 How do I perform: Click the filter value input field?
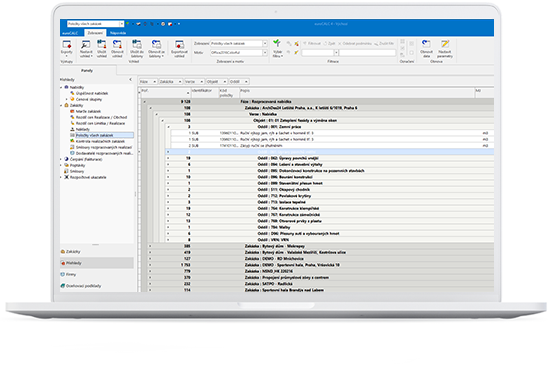pos(367,53)
